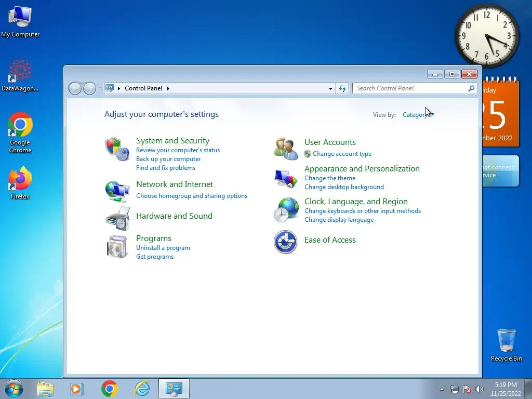
Task: Click the Get programs link
Action: pyautogui.click(x=155, y=257)
